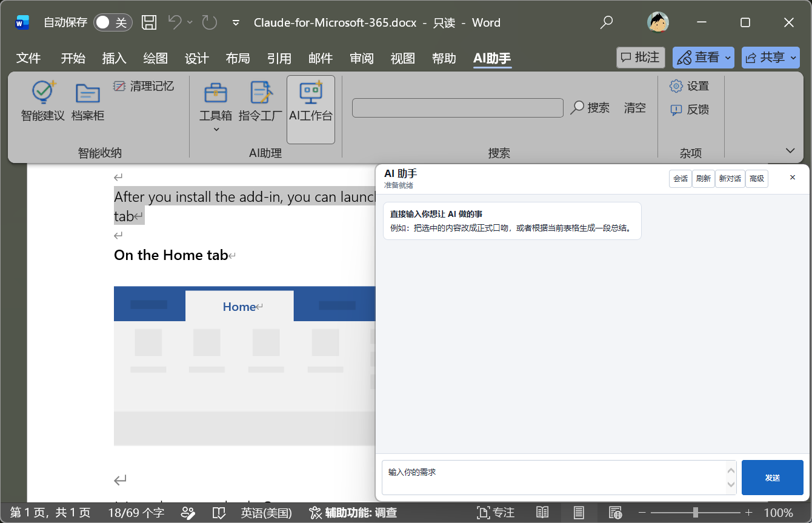Click the input box scroll up arrow
812x523 pixels.
coord(731,470)
